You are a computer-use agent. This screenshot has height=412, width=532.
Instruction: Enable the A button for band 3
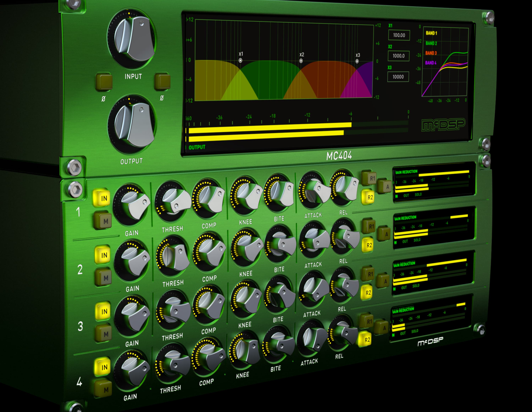pos(383,281)
